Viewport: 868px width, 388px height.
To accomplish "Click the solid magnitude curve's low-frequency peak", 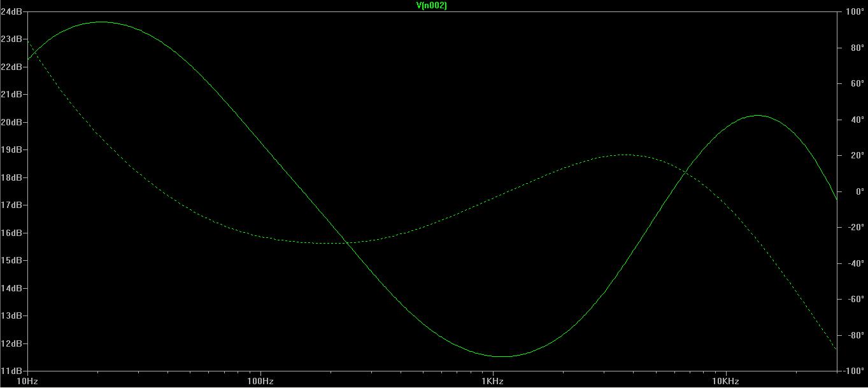I will [x=102, y=22].
